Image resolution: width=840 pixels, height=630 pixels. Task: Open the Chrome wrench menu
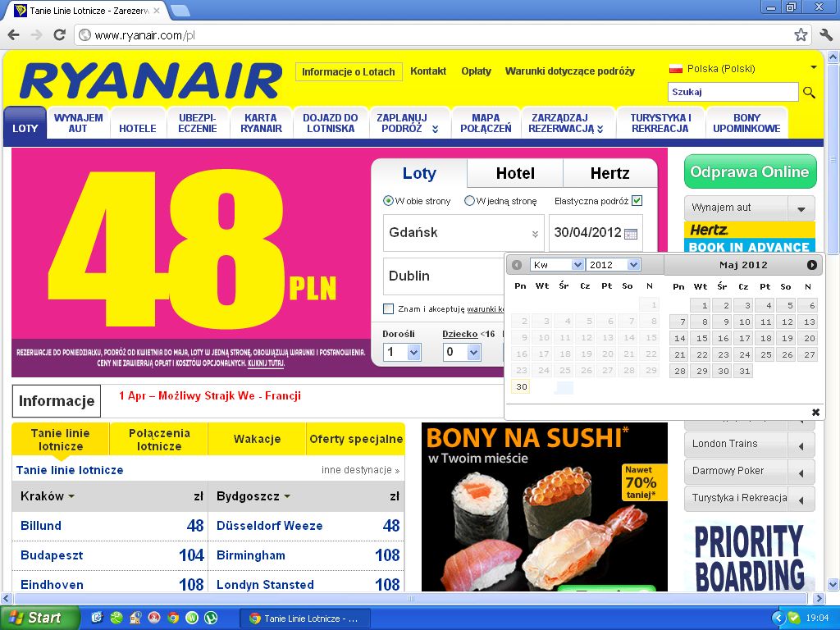[825, 35]
